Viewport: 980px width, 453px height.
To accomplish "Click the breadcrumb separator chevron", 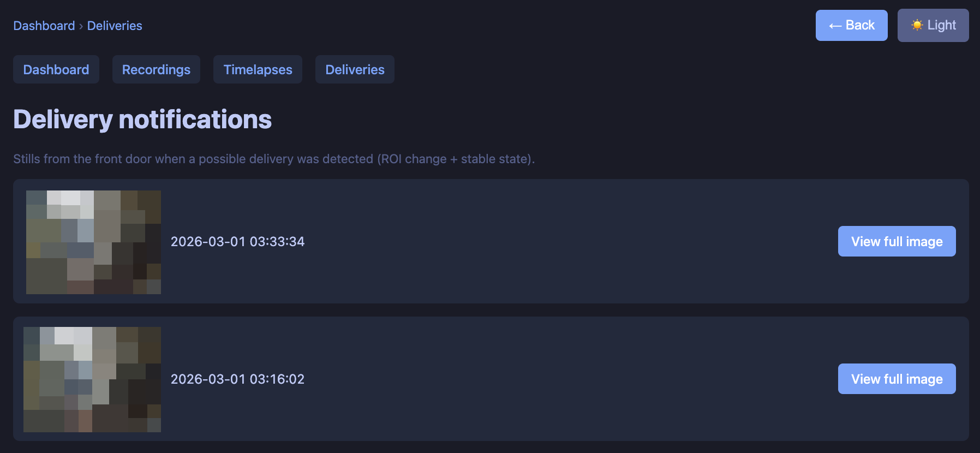I will [x=81, y=26].
